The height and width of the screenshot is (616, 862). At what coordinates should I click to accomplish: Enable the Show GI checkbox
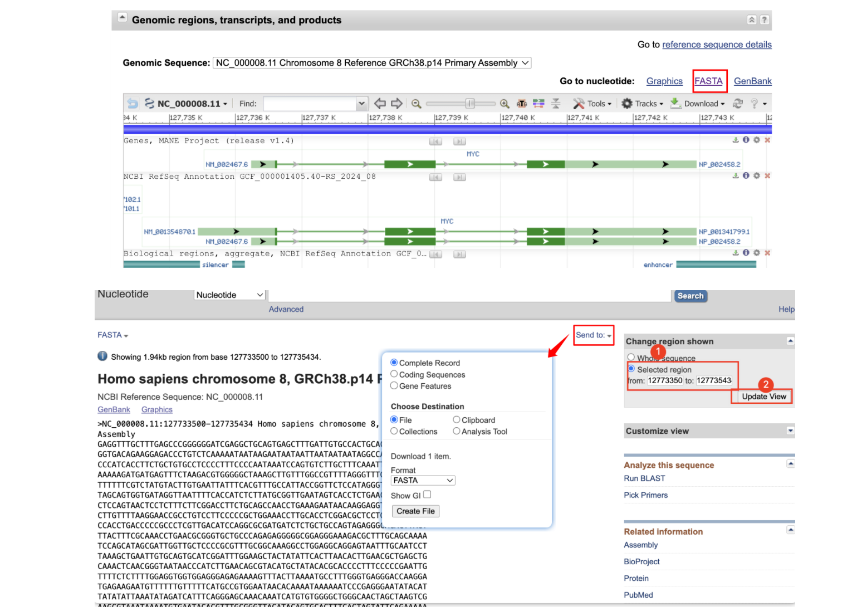tap(427, 495)
